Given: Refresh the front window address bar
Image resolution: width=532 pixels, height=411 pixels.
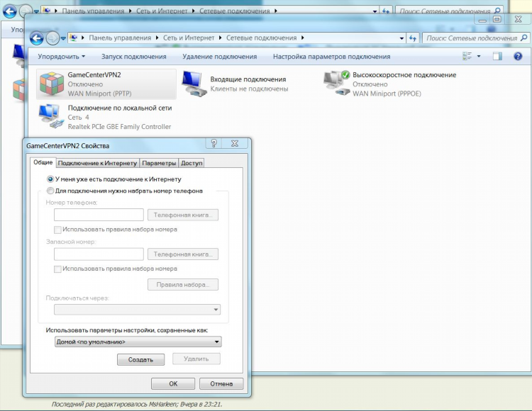Looking at the screenshot, I should pos(413,38).
